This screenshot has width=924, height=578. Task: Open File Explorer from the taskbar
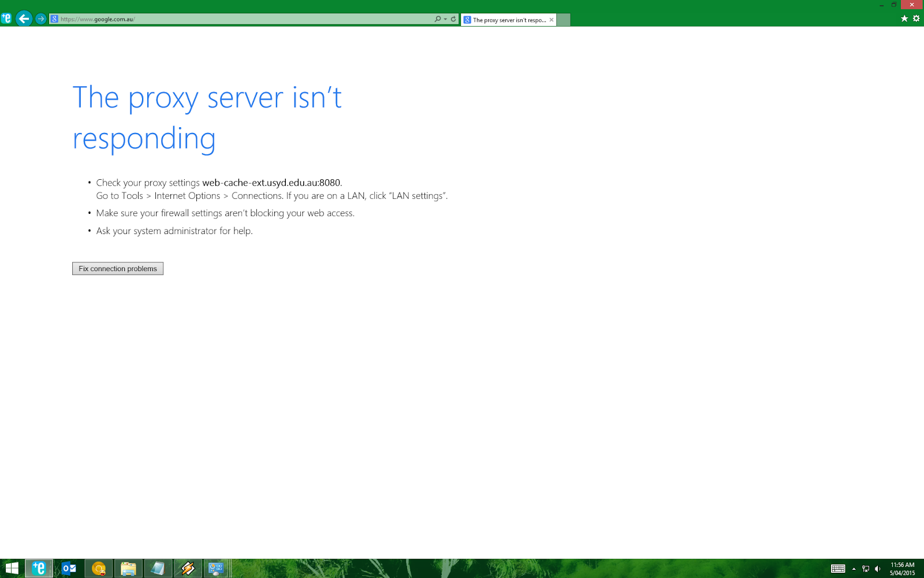point(128,569)
